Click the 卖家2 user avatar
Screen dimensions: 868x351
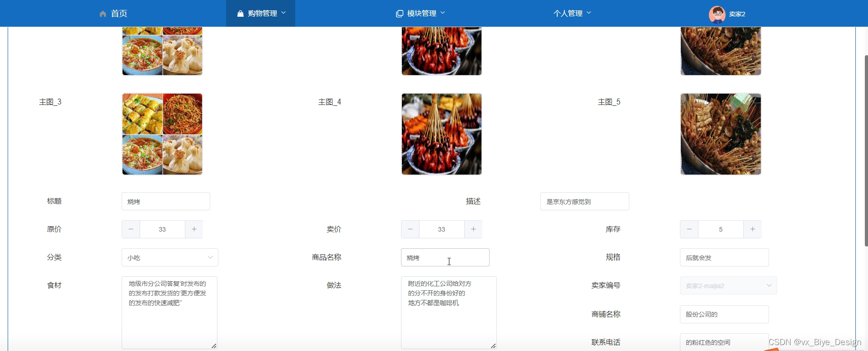pos(717,14)
